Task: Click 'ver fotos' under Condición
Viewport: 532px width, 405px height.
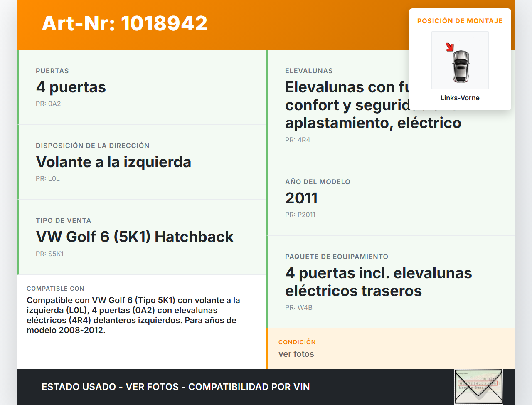Action: [296, 354]
